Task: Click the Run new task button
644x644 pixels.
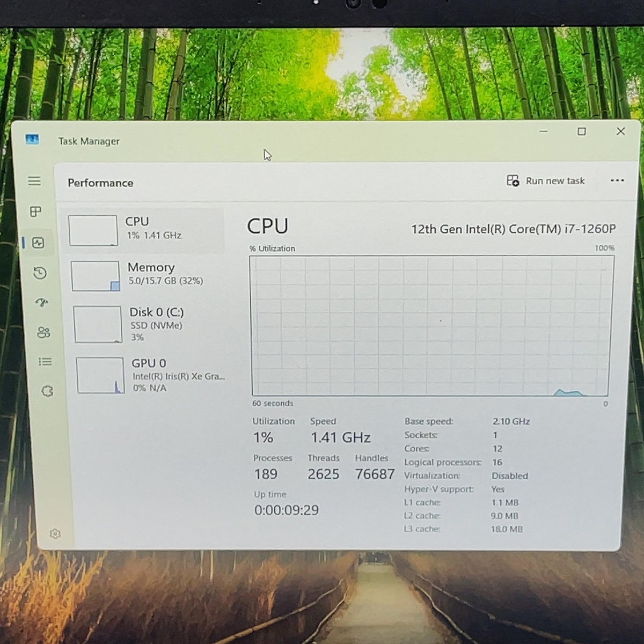Action: (546, 181)
